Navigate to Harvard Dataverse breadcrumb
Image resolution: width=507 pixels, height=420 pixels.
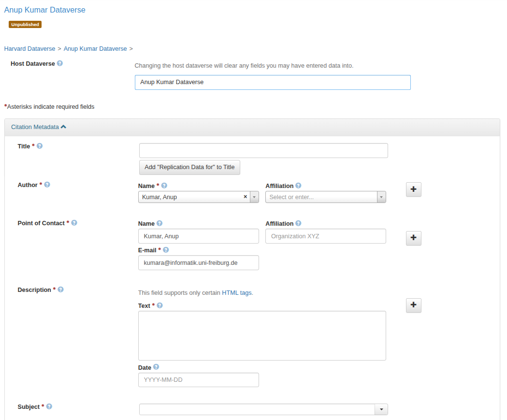[x=29, y=48]
